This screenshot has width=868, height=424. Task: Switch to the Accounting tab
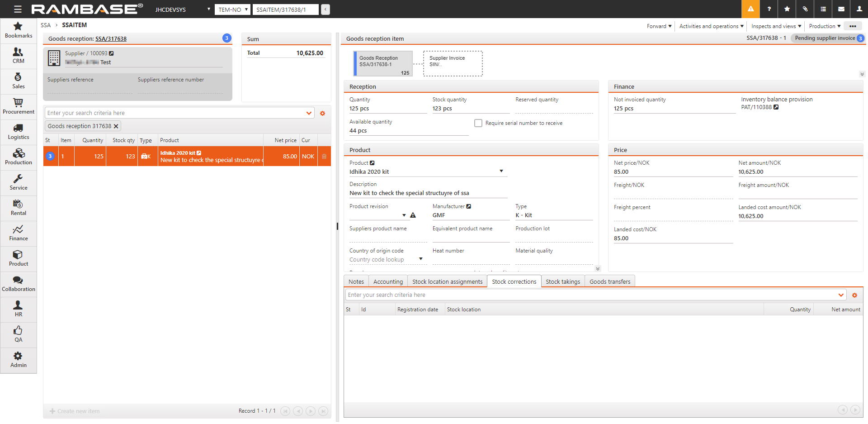tap(387, 281)
